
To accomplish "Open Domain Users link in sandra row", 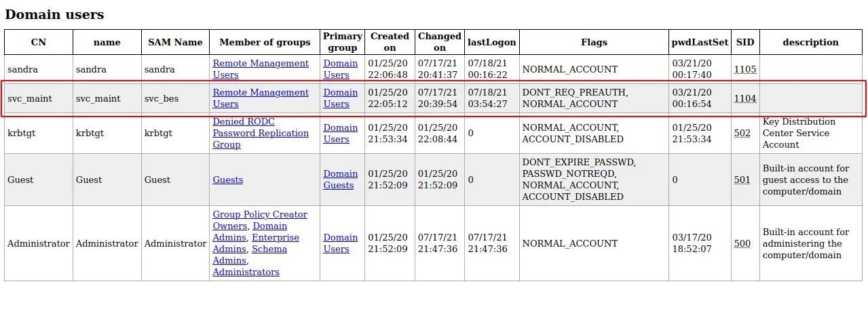I will coord(340,64).
